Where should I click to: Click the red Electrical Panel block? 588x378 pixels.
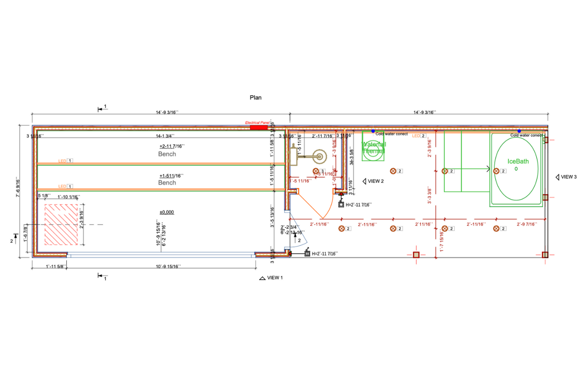(259, 128)
